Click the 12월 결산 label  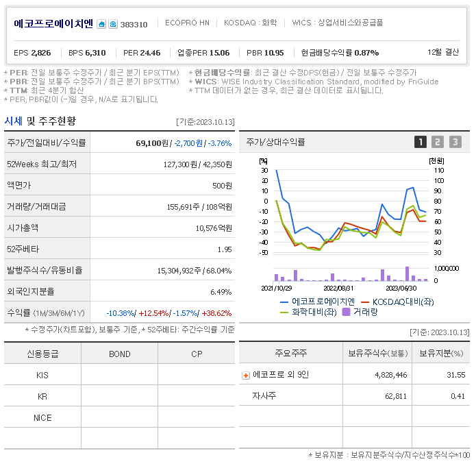coord(443,52)
